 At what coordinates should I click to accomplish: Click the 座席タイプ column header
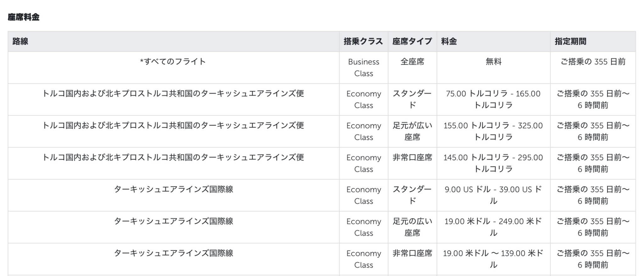click(412, 41)
